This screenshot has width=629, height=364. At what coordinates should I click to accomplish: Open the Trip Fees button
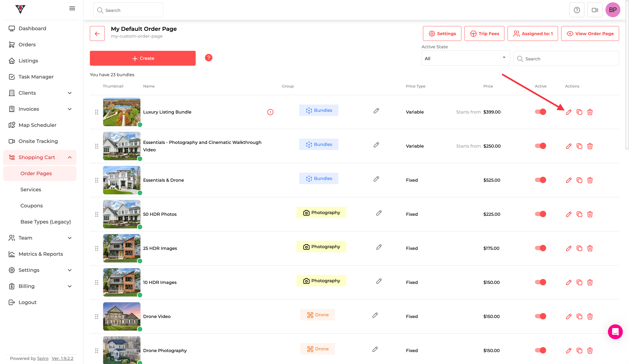coord(484,33)
